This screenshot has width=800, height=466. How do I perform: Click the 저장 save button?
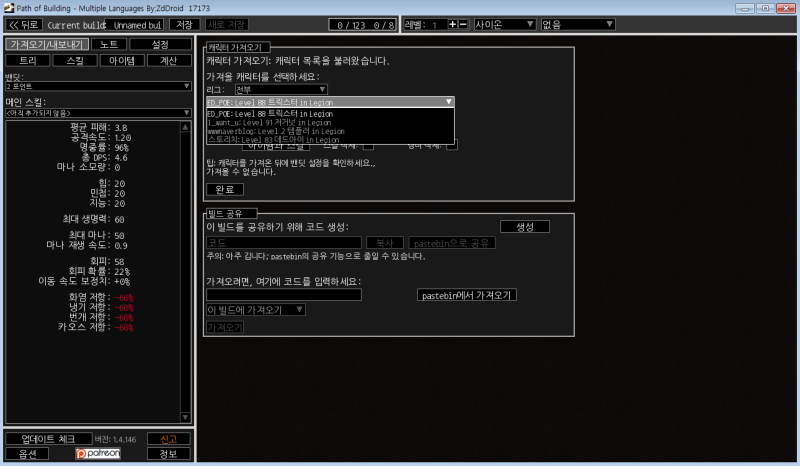pyautogui.click(x=184, y=24)
